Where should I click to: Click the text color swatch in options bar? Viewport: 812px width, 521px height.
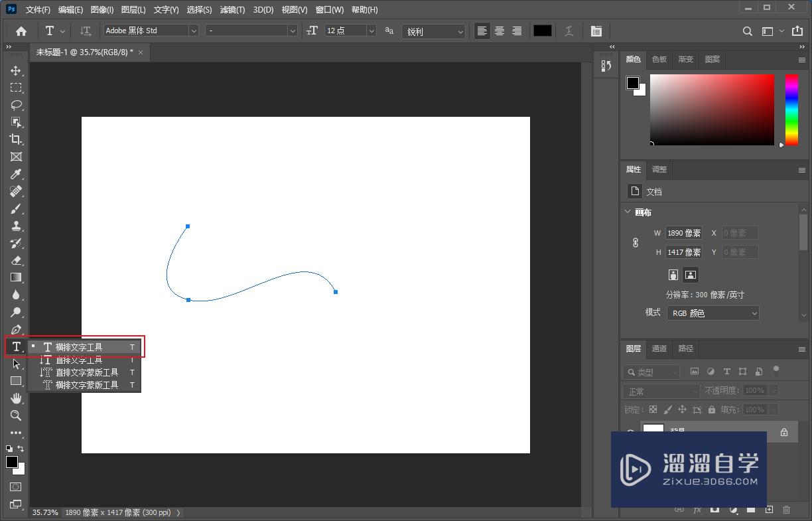[543, 31]
